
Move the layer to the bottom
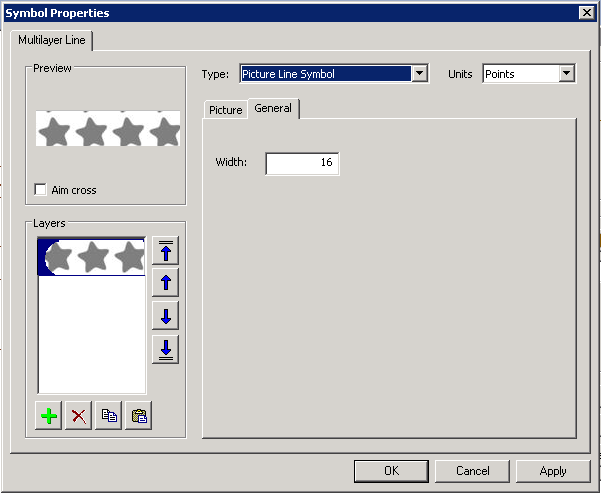[166, 350]
